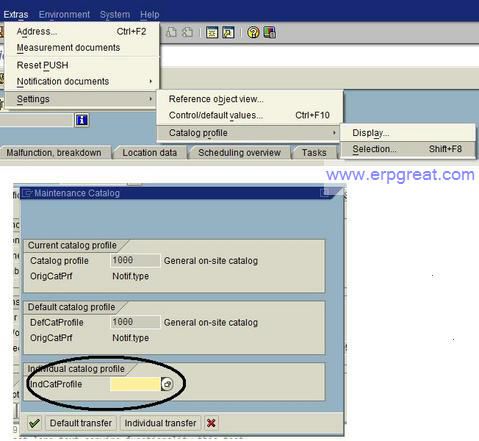The width and height of the screenshot is (479, 441).
Task: Switch to Scheduling overview tab
Action: [x=239, y=153]
